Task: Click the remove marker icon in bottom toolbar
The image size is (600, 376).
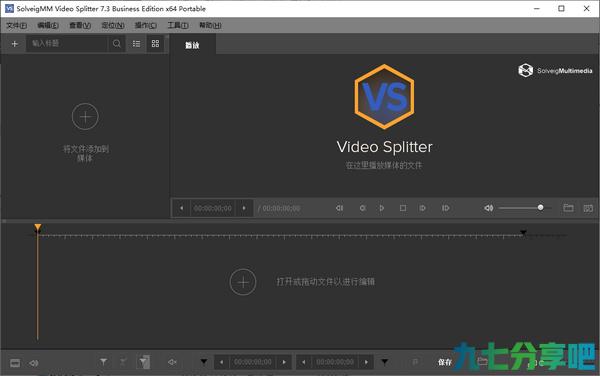Action: 123,361
